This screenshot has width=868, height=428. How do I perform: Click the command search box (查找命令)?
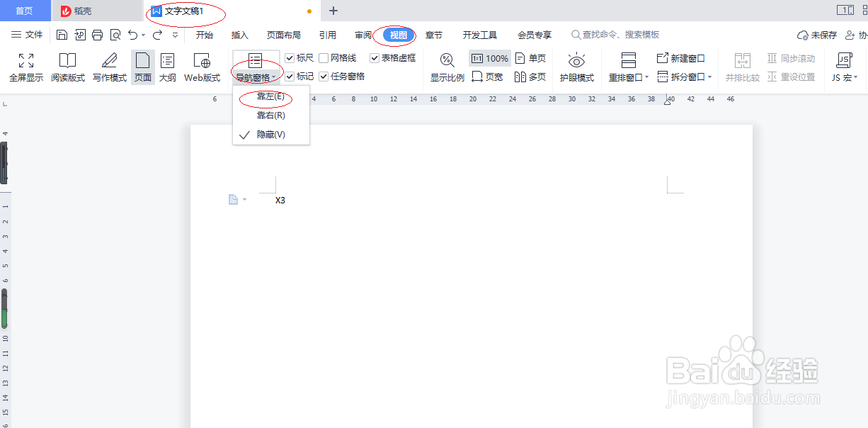coord(616,34)
